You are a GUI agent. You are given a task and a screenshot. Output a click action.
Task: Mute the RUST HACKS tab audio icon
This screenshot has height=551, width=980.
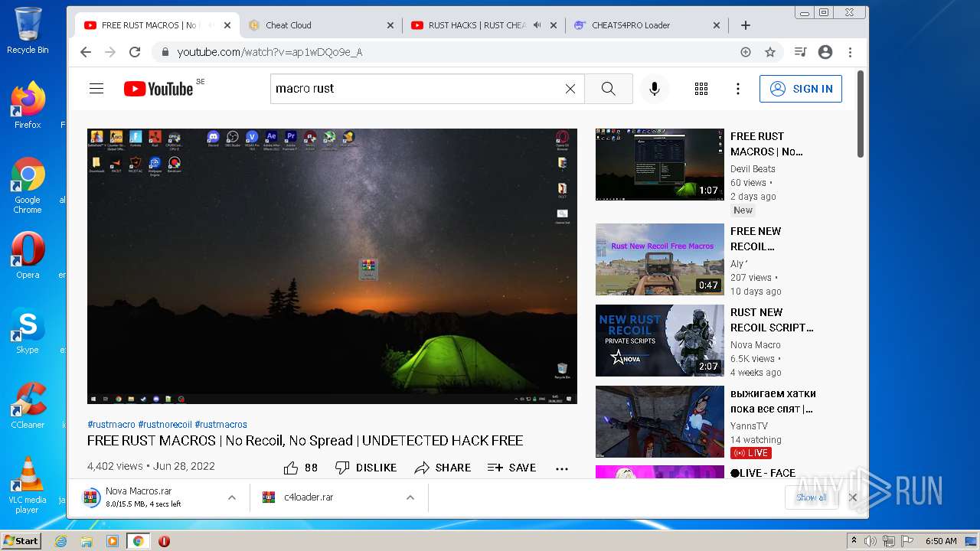pos(537,25)
